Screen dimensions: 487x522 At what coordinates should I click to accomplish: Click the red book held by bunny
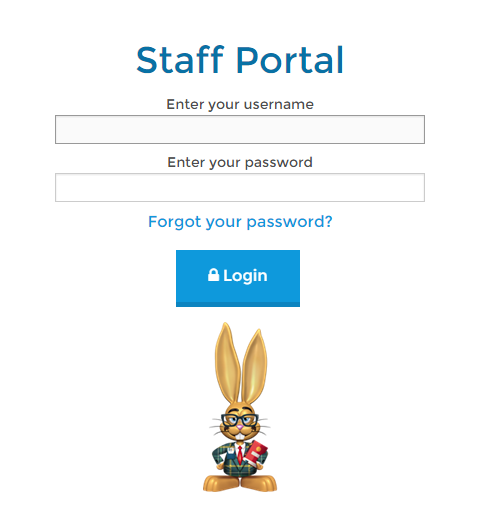click(256, 453)
